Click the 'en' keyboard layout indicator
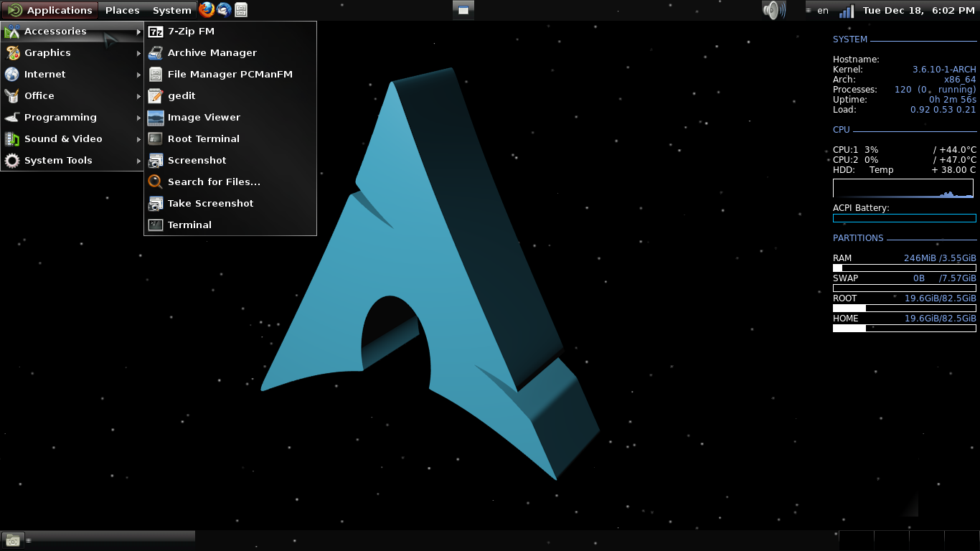The image size is (980, 551). click(x=823, y=10)
